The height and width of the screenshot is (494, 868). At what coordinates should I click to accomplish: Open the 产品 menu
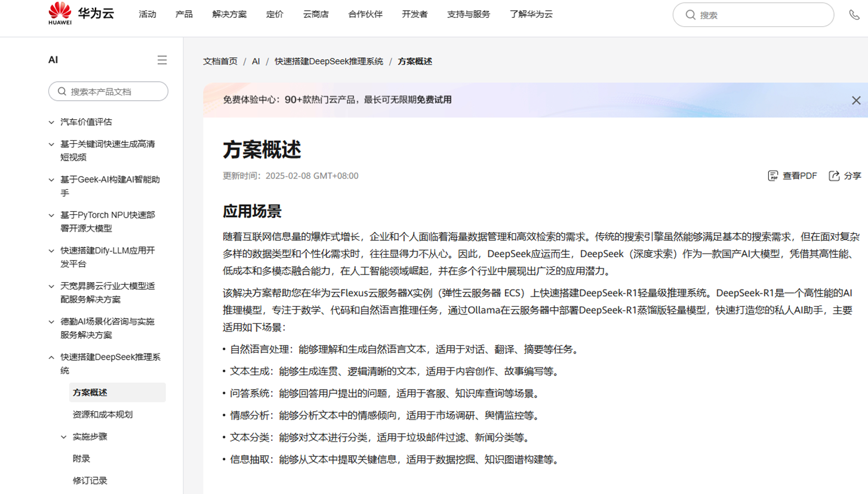pos(184,14)
